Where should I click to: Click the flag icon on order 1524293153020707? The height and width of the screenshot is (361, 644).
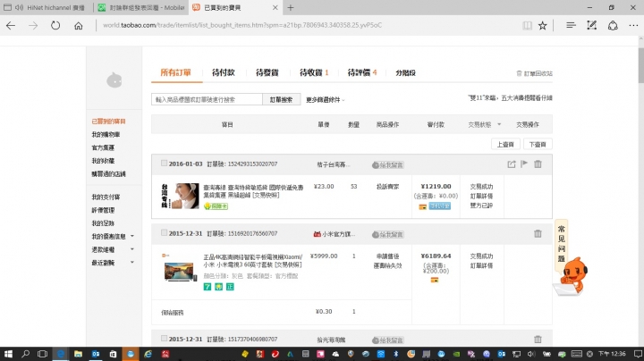524,164
